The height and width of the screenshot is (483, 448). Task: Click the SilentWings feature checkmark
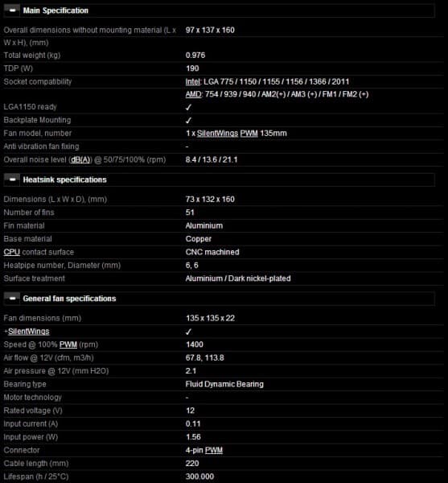pos(189,332)
